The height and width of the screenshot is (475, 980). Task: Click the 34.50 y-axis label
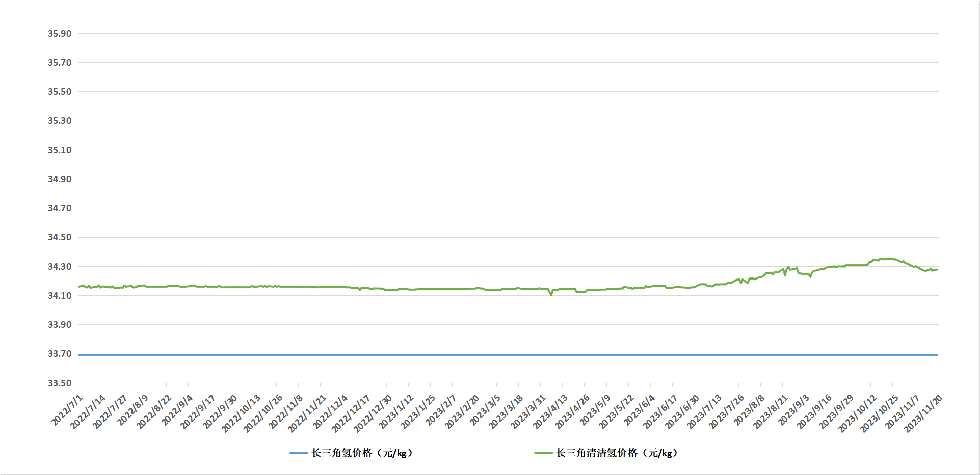60,237
